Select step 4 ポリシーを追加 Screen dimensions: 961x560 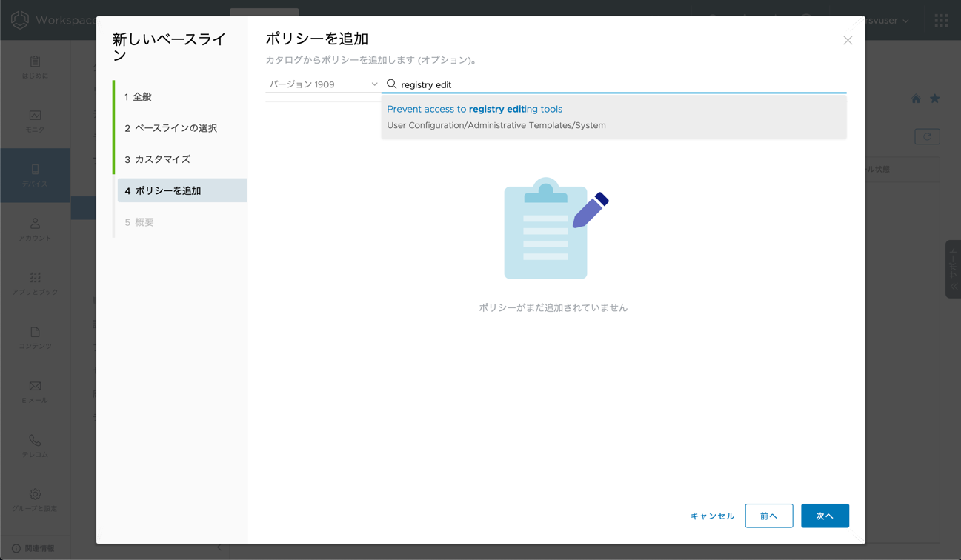(182, 190)
